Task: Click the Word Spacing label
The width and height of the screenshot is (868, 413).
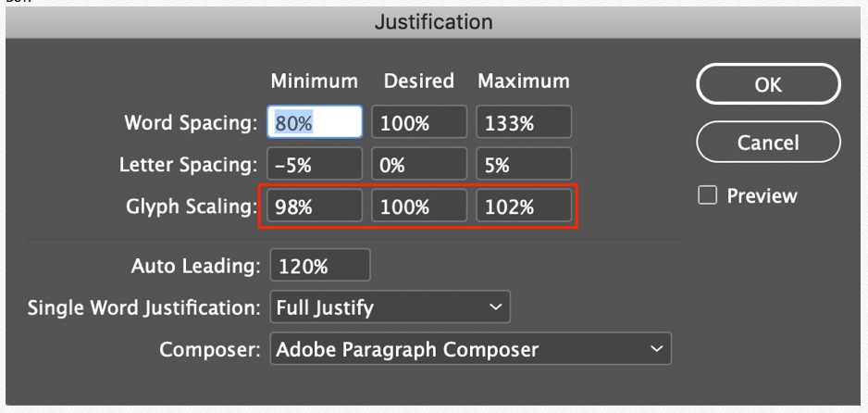Action: click(191, 123)
